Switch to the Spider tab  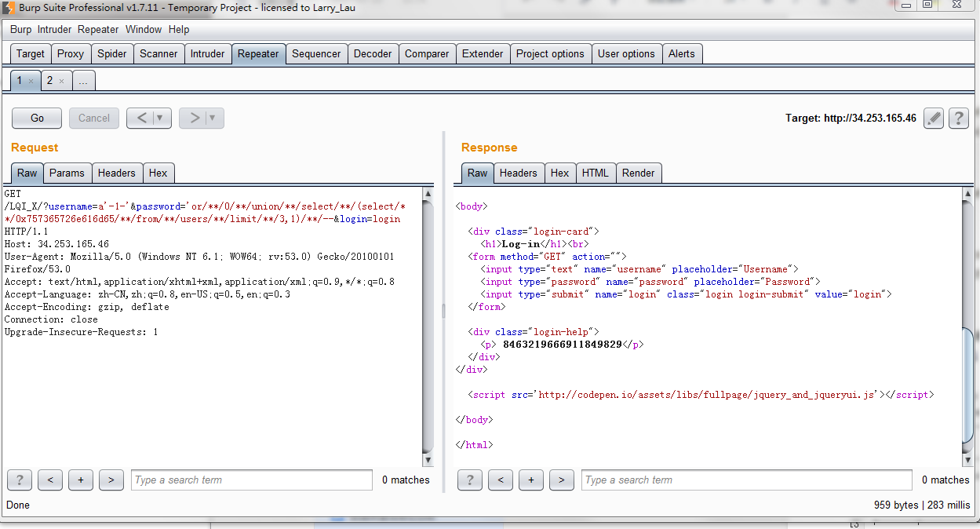click(112, 53)
